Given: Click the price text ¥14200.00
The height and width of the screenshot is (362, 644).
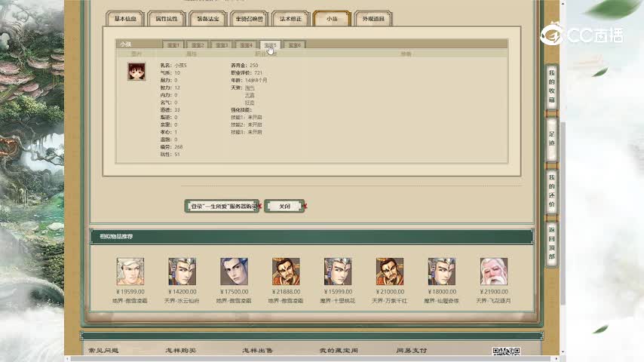Looking at the screenshot, I should [182, 292].
